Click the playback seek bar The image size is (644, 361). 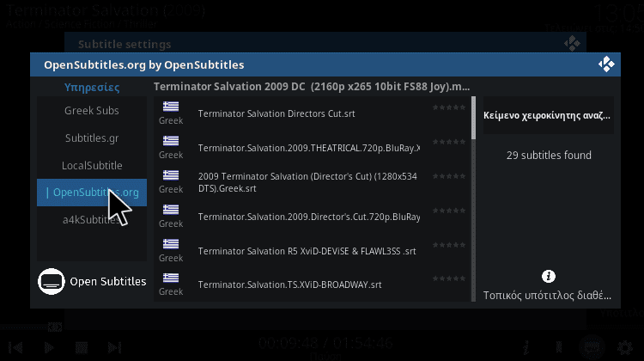click(31, 327)
